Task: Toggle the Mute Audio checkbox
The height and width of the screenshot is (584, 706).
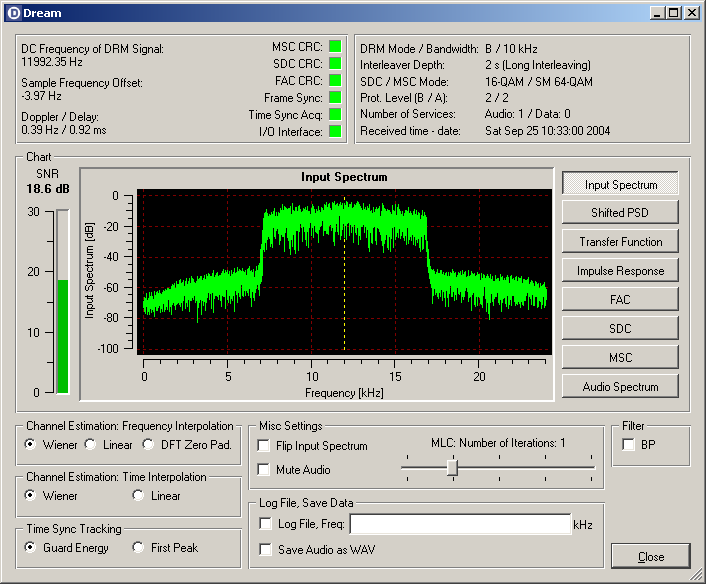Action: pyautogui.click(x=265, y=470)
